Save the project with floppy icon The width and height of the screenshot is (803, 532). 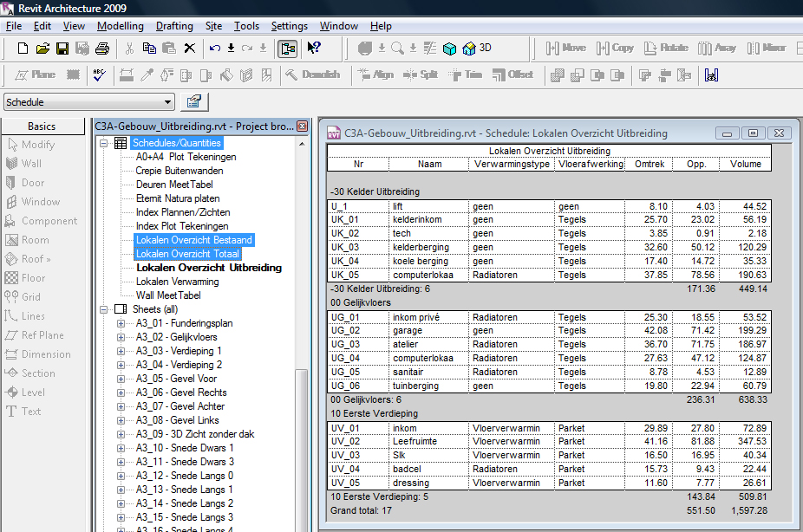point(62,48)
